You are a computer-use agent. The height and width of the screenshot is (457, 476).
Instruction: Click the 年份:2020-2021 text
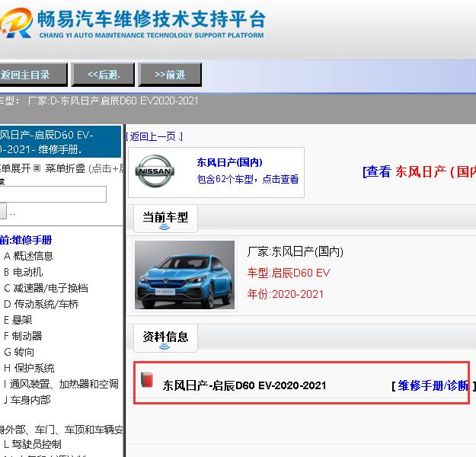pos(286,294)
